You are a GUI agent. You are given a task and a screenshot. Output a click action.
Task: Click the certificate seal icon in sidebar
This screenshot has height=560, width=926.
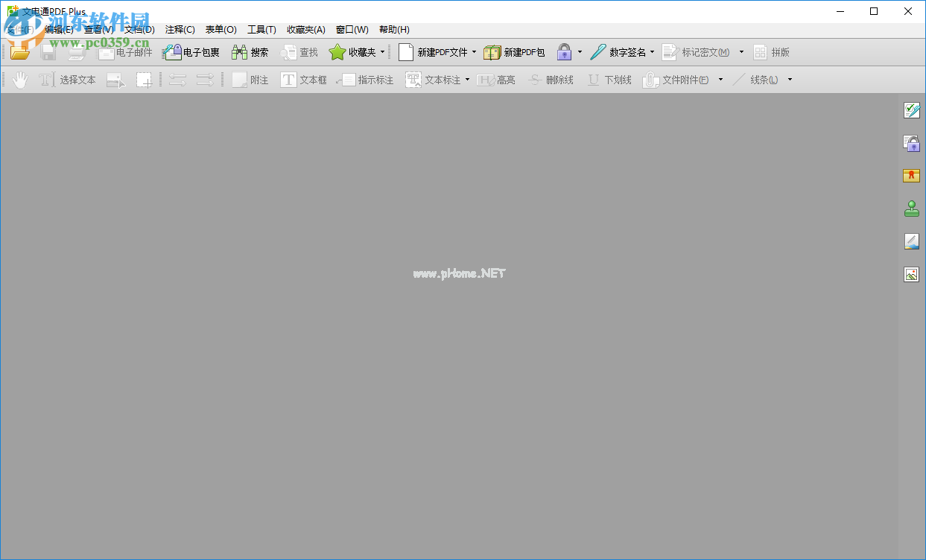pyautogui.click(x=911, y=176)
